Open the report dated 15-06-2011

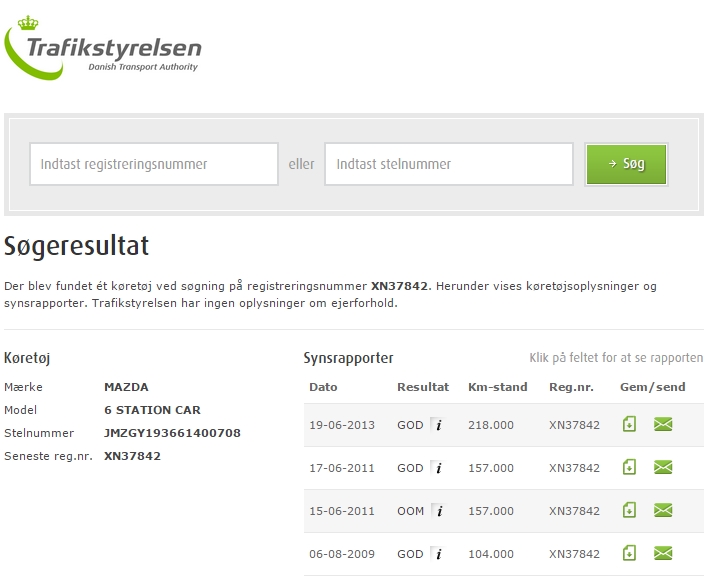click(342, 511)
